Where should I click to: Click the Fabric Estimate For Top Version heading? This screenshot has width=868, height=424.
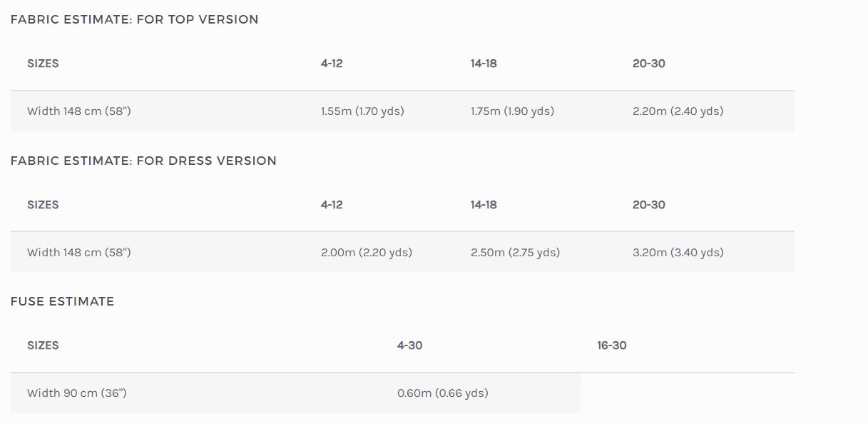tap(134, 20)
